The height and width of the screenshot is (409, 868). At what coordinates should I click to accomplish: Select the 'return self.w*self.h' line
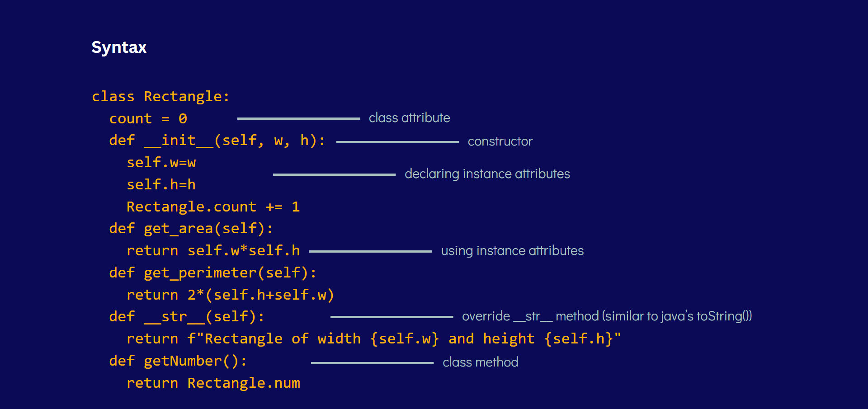[x=213, y=251]
